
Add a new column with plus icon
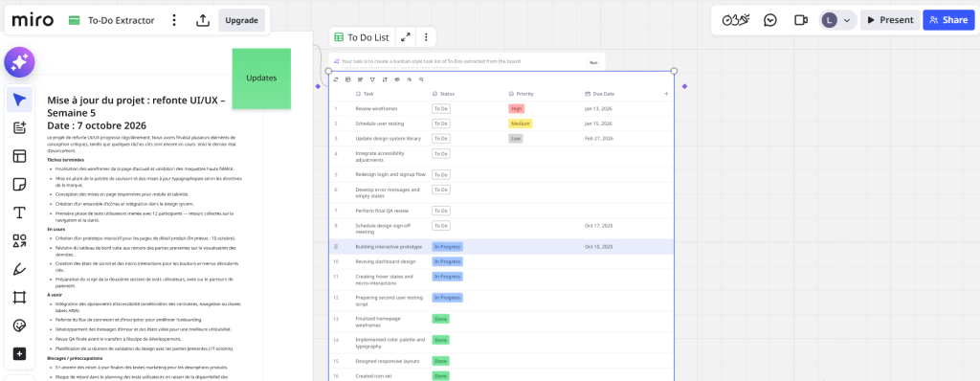(x=666, y=94)
